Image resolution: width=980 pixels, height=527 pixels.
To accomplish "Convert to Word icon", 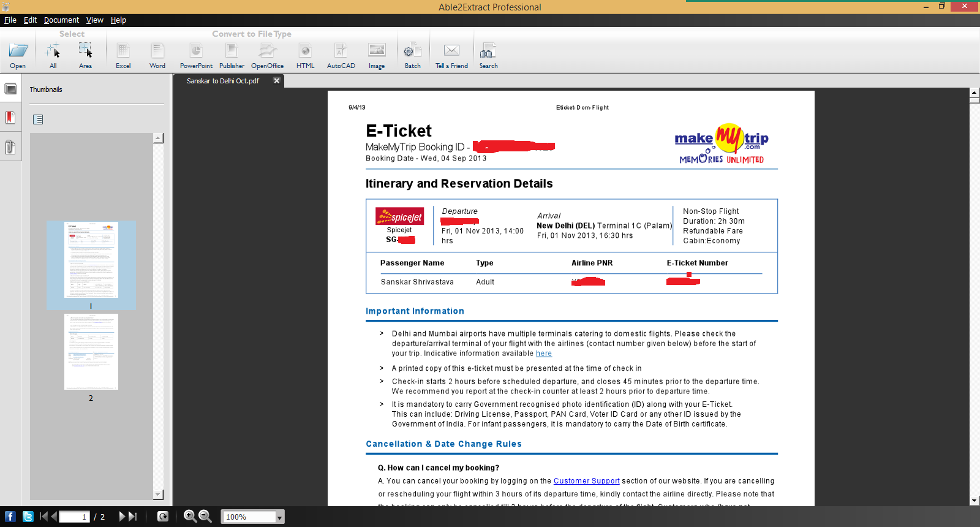I will 157,51.
